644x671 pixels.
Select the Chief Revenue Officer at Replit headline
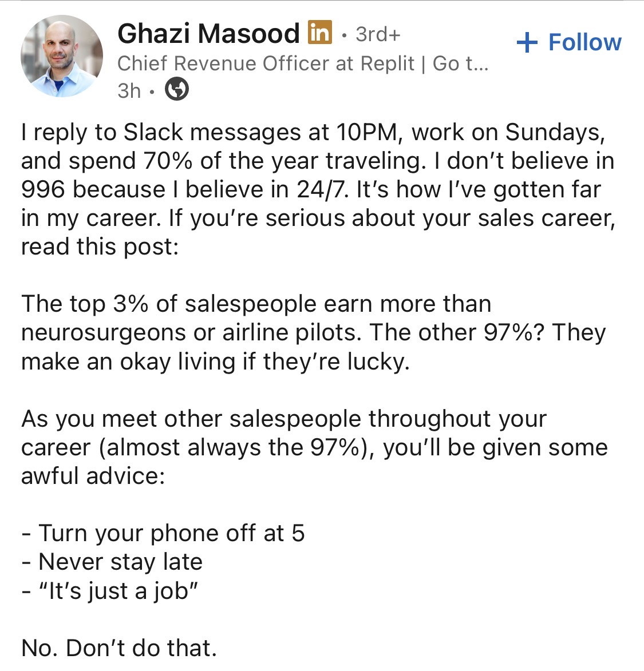266,63
